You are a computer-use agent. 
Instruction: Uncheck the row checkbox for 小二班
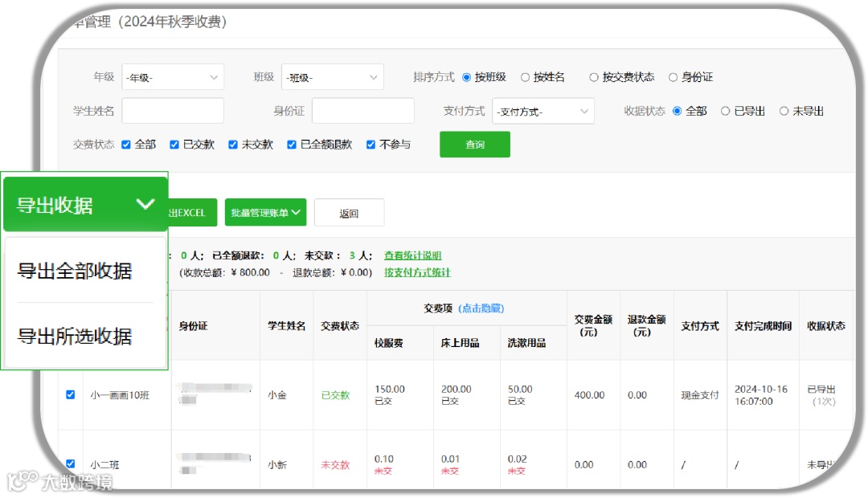coord(70,463)
